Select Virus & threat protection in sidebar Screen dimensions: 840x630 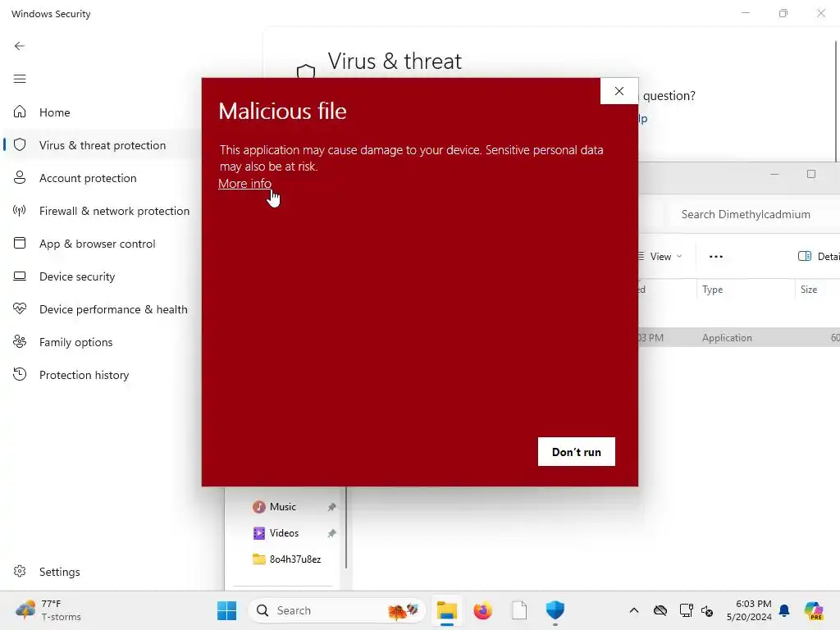102,145
